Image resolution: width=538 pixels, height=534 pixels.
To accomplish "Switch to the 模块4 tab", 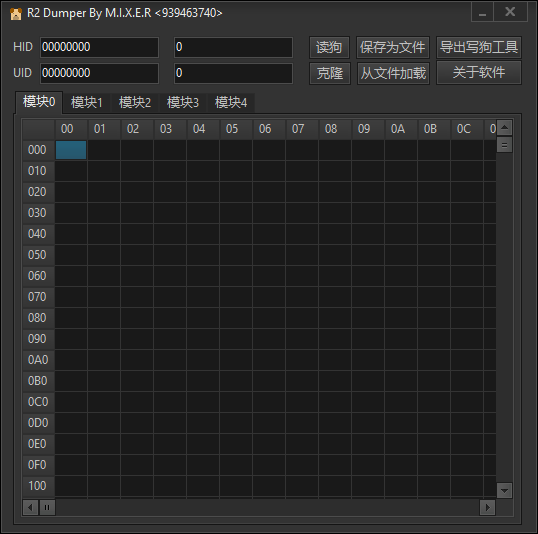I will [231, 103].
